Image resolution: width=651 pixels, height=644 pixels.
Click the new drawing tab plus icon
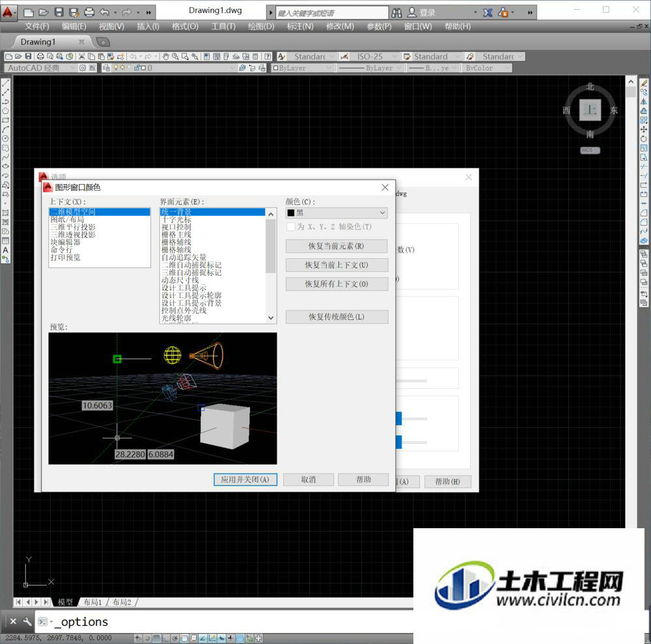pos(103,42)
